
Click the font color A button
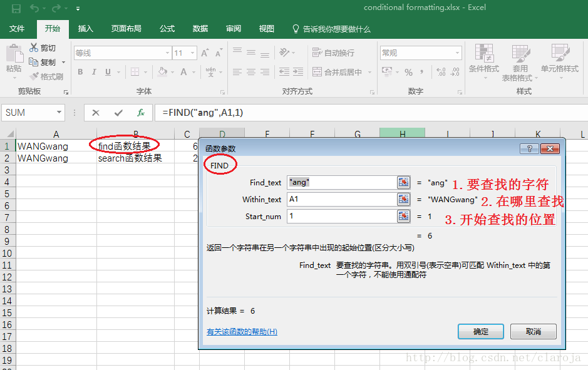(x=183, y=72)
